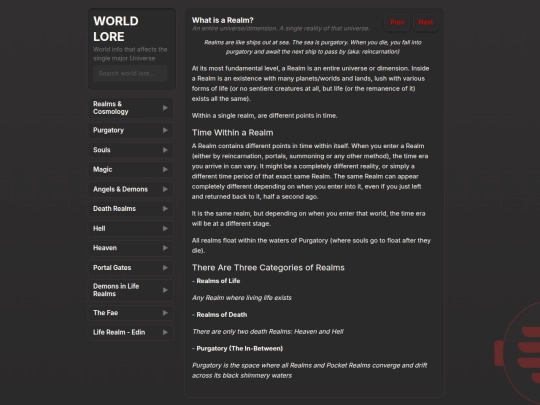Open Angels & Demons category label

[x=120, y=189]
